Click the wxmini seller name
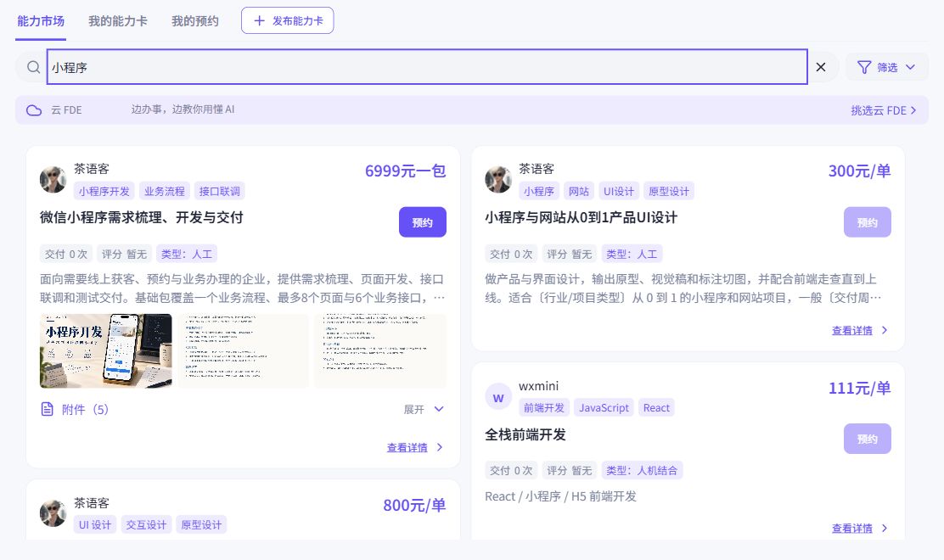 point(539,386)
